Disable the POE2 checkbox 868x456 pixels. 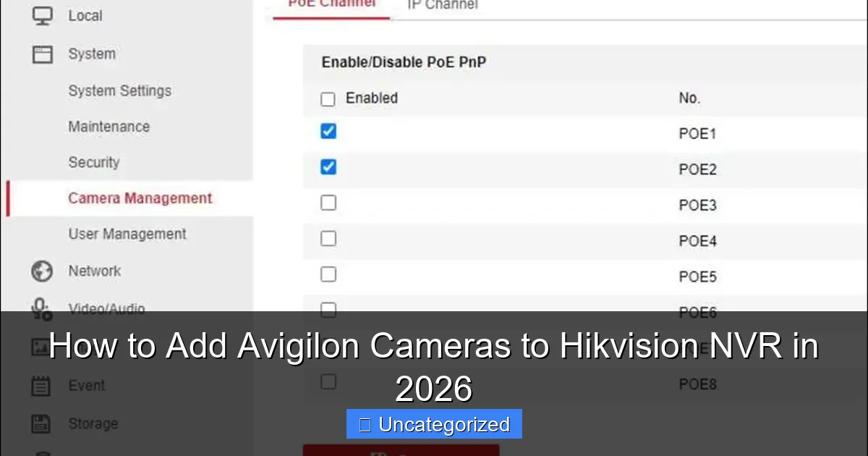(x=328, y=166)
